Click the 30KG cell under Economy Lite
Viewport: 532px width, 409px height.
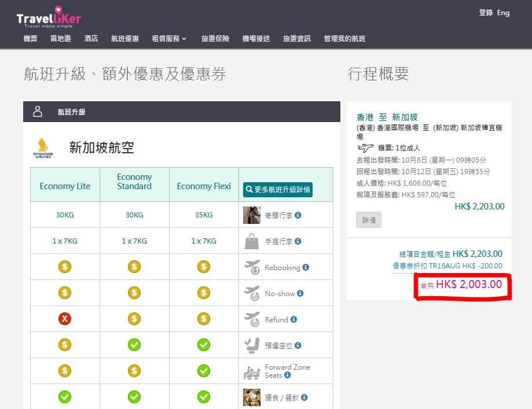pyautogui.click(x=65, y=215)
